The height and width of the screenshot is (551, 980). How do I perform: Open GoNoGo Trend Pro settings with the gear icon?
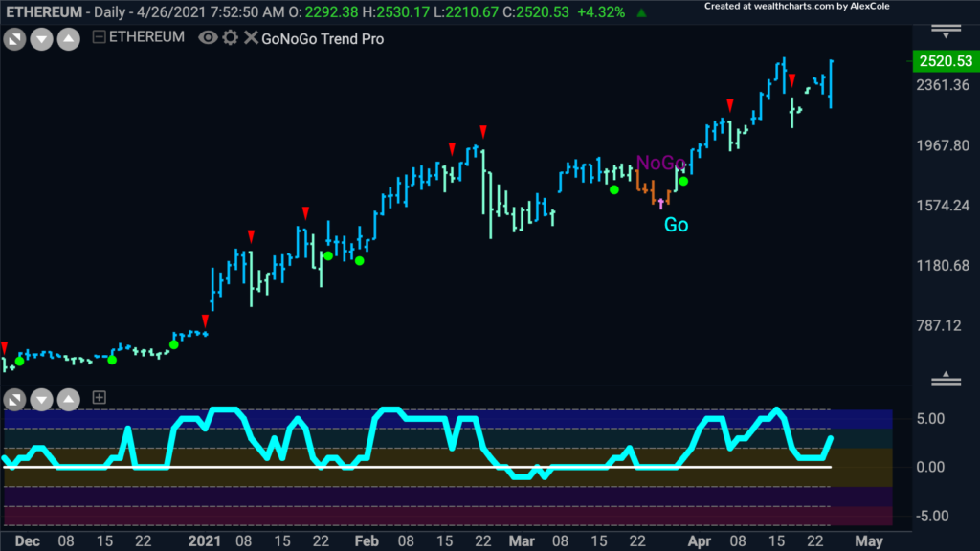pos(230,38)
